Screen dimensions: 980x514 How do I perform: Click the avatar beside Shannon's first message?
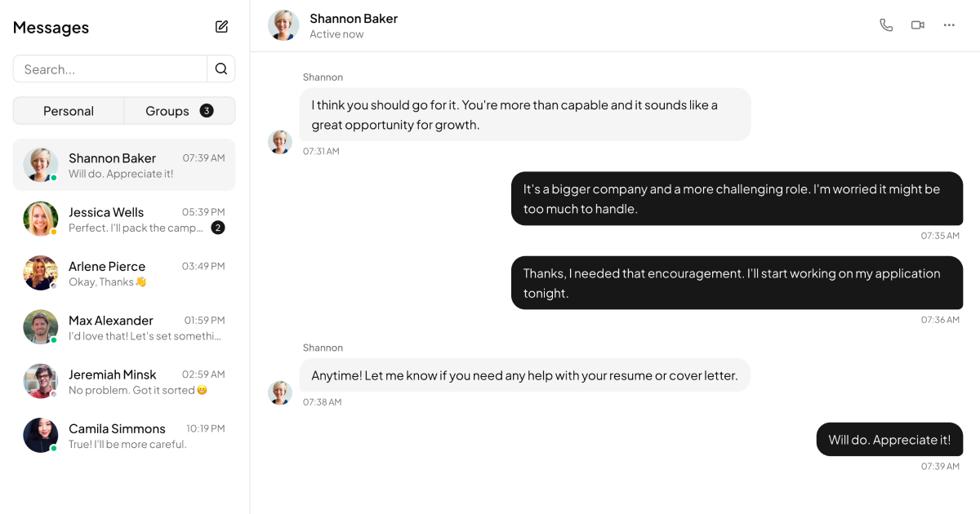point(280,141)
